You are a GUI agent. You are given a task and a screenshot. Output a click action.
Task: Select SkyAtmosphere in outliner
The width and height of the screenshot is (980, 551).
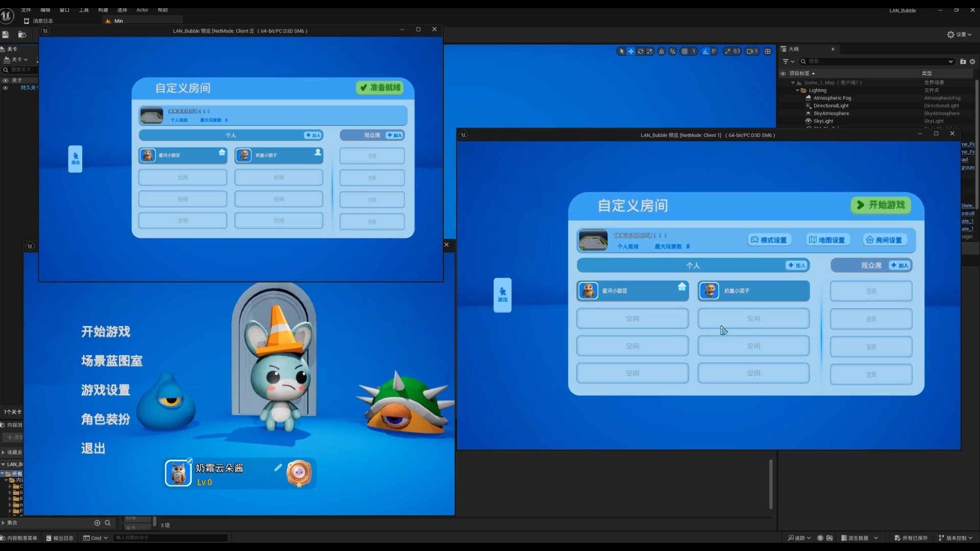click(x=831, y=113)
